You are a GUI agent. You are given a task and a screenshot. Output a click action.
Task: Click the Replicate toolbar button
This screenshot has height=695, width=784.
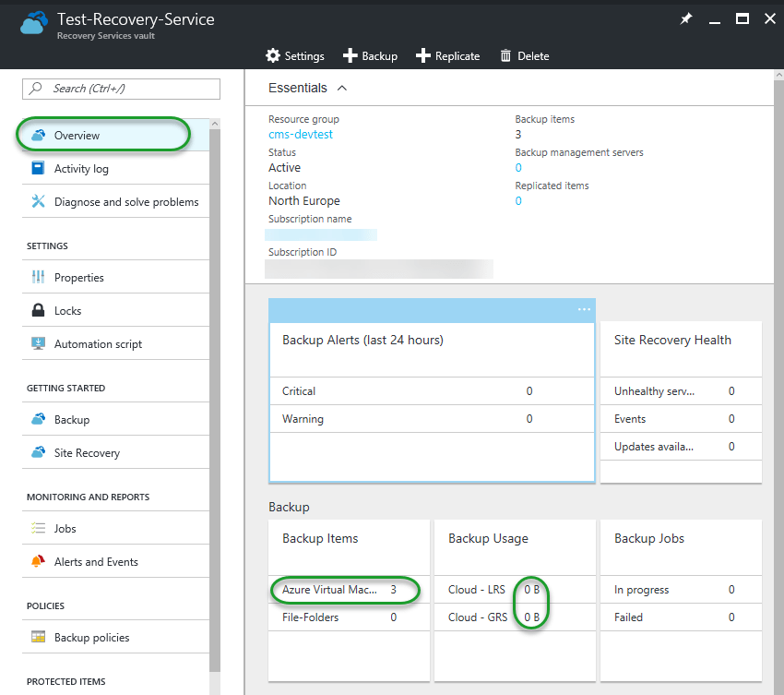click(x=448, y=55)
